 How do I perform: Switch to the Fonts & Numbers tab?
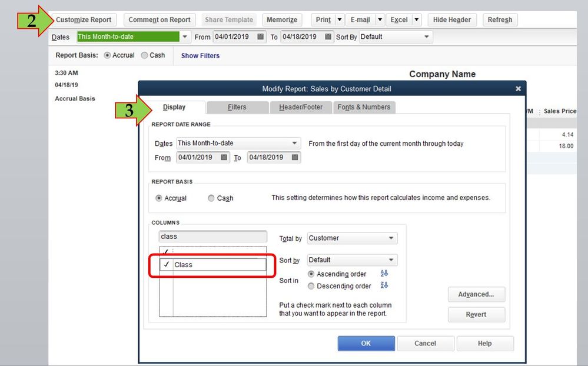click(x=364, y=107)
